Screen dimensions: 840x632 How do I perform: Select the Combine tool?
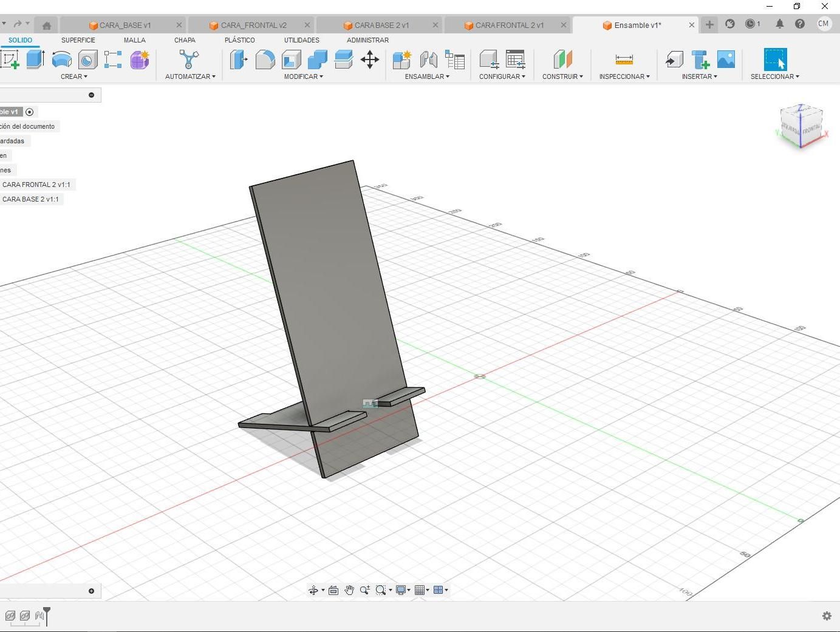pos(317,59)
